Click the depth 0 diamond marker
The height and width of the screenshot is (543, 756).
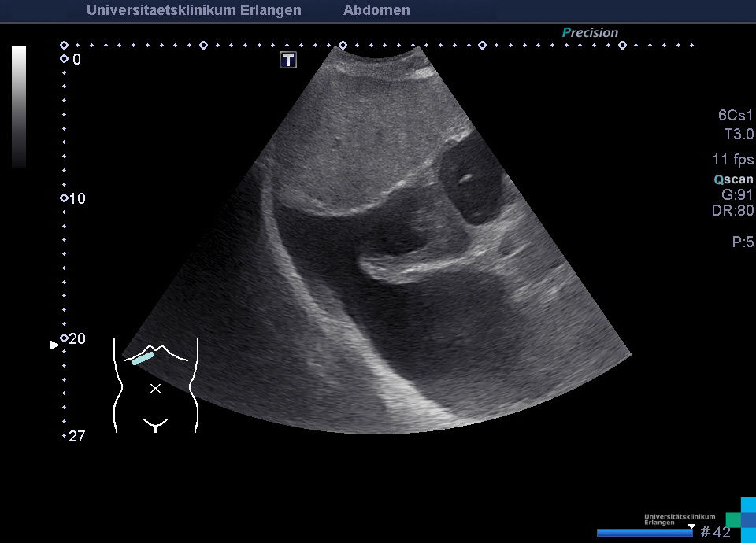[64, 59]
